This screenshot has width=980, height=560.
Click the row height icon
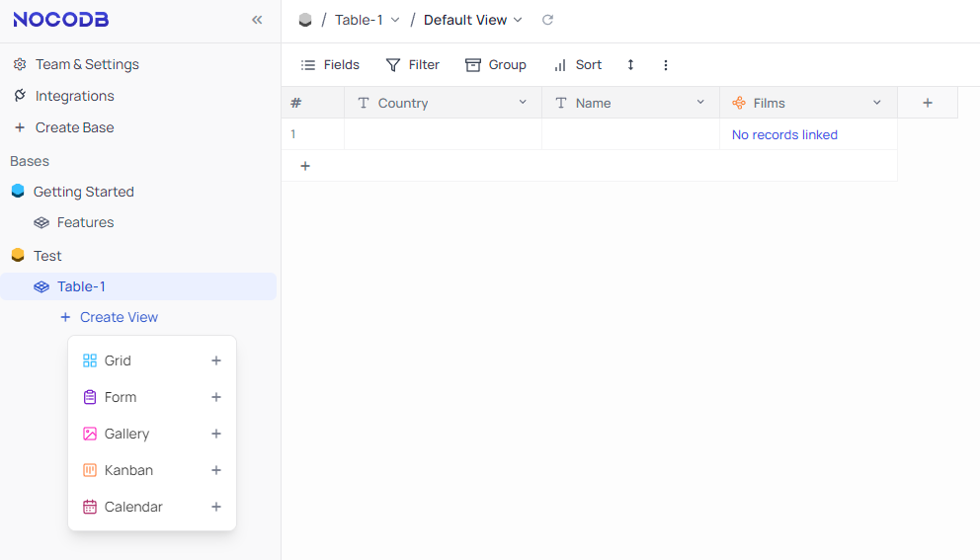tap(630, 65)
